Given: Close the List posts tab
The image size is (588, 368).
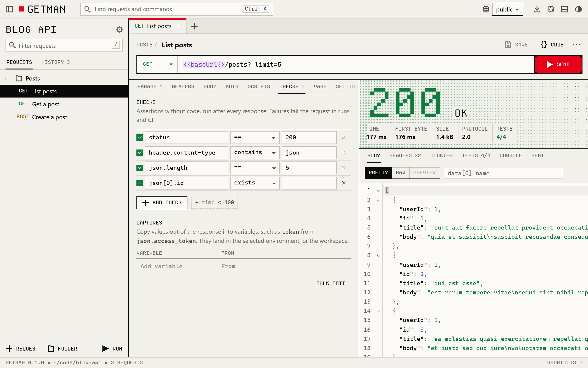Looking at the screenshot, I should 178,26.
